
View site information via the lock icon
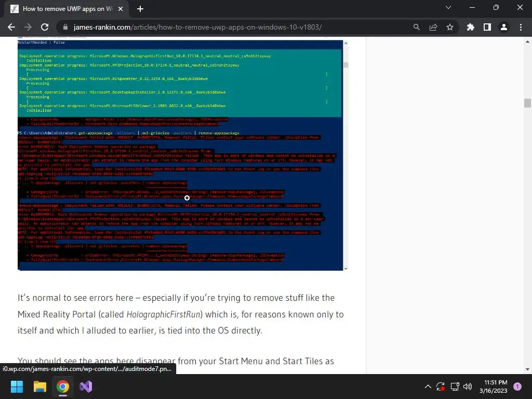click(65, 27)
